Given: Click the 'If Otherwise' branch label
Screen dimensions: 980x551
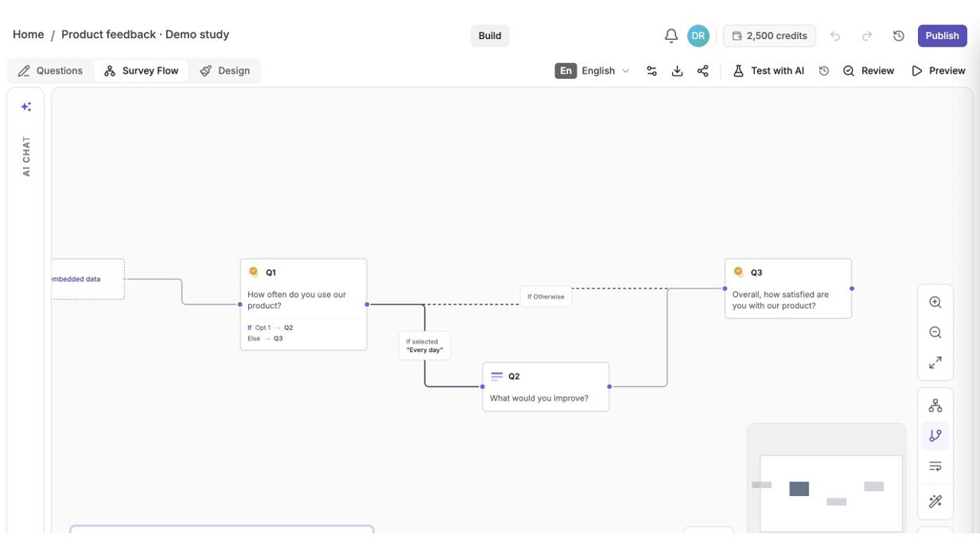Looking at the screenshot, I should pyautogui.click(x=546, y=297).
